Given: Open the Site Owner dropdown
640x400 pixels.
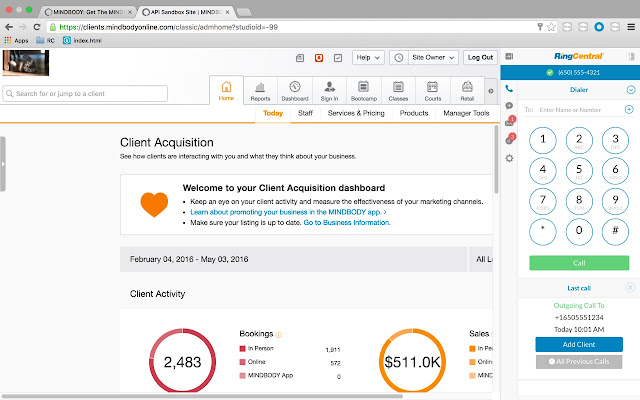Looking at the screenshot, I should click(433, 58).
